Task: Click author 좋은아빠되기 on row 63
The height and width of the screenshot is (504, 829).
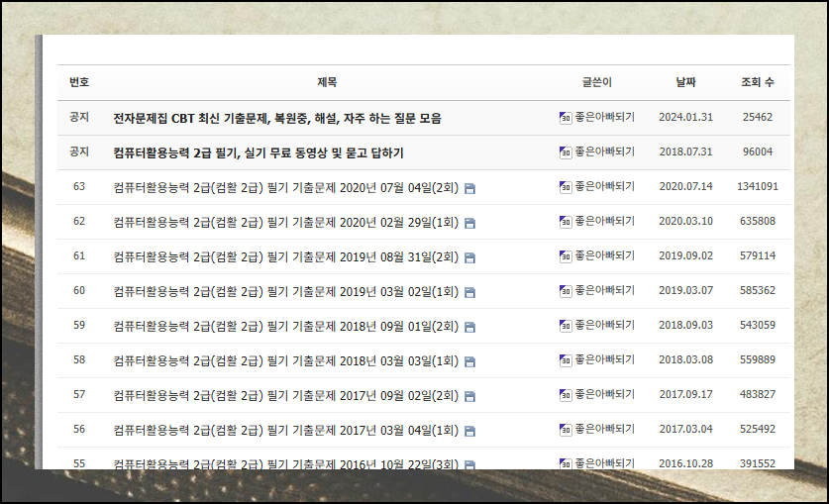Action: pyautogui.click(x=605, y=186)
